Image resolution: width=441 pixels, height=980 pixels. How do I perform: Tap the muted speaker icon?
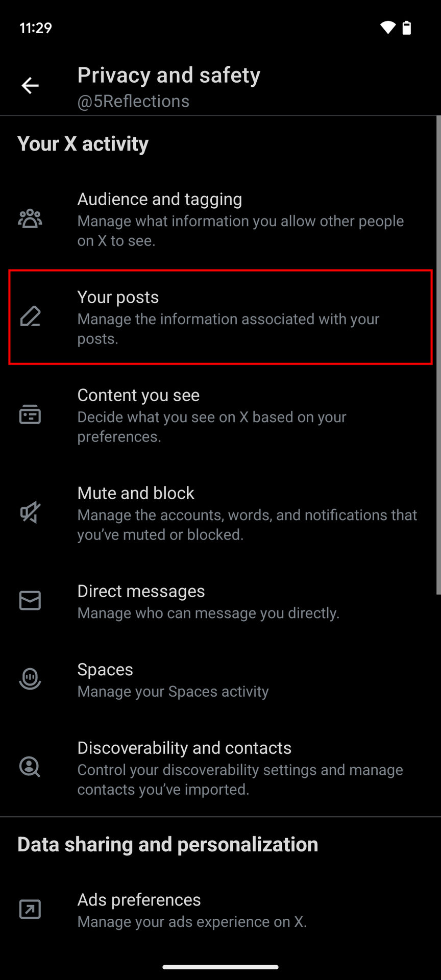[x=30, y=512]
